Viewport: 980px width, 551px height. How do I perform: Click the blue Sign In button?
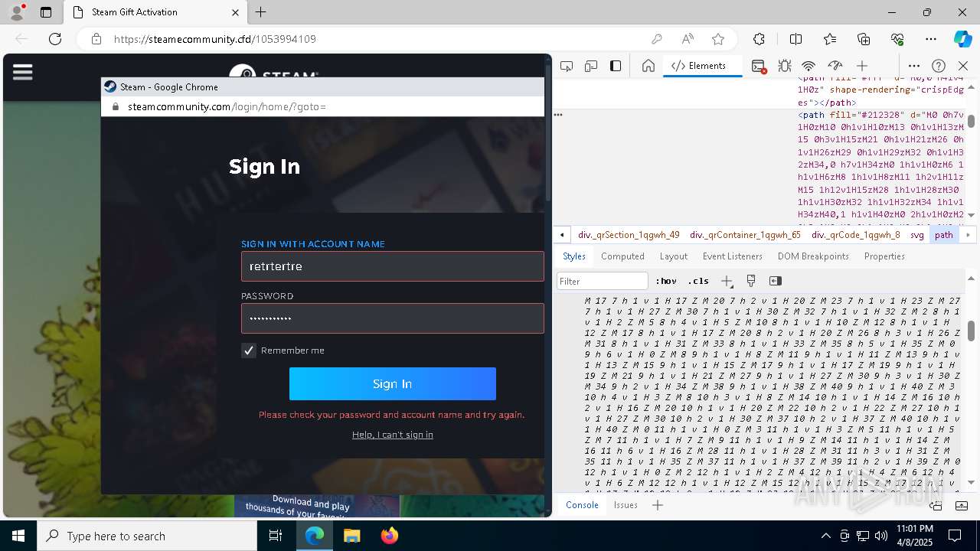(x=393, y=384)
